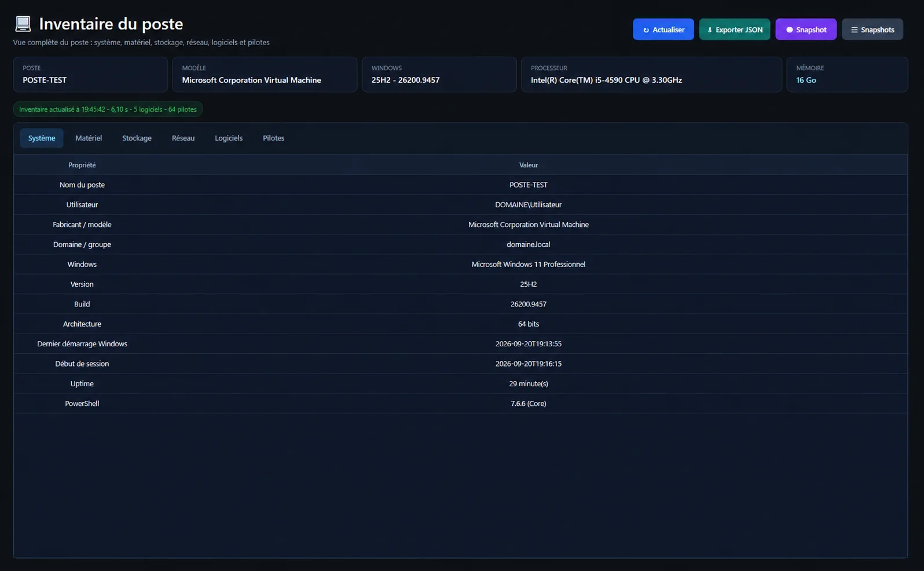Select the 7.6.6 (Core) PowerShell value
924x571 pixels.
[x=529, y=404]
